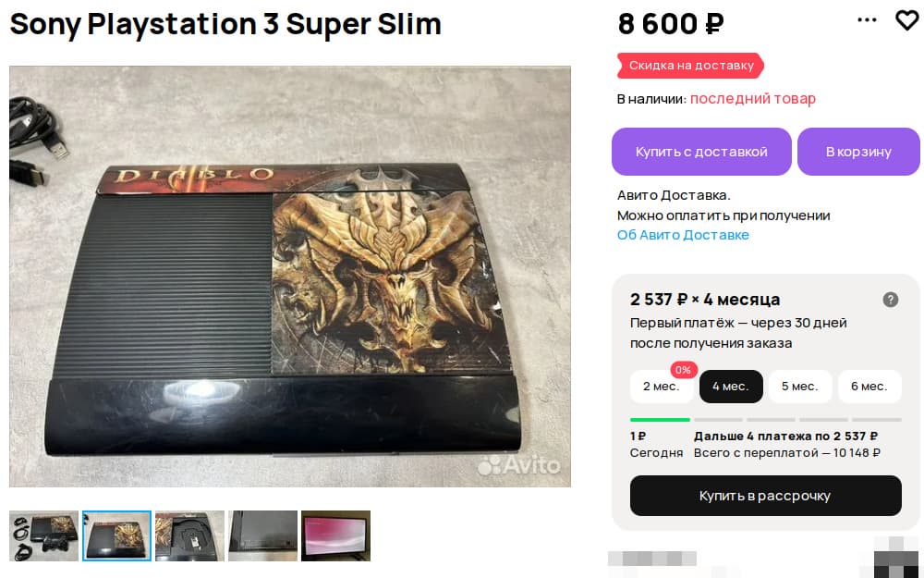The height and width of the screenshot is (578, 924).
Task: Click the green payment progress bar segment
Action: [x=660, y=420]
